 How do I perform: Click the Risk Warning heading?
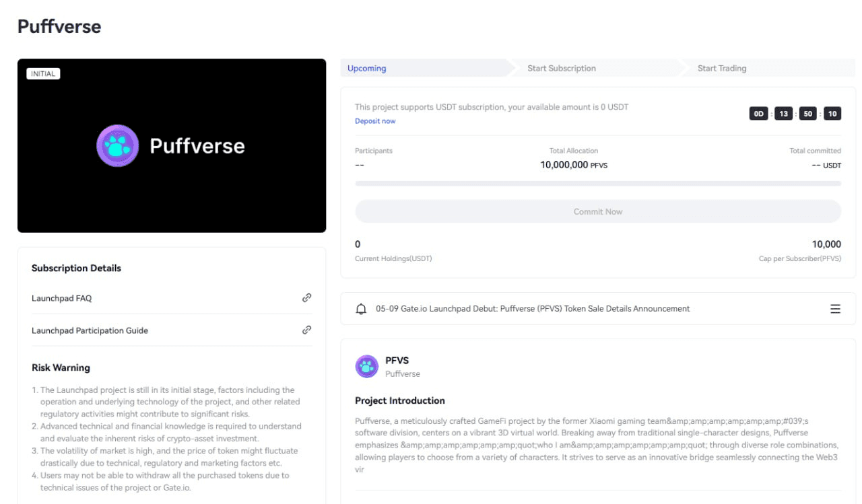coord(61,367)
